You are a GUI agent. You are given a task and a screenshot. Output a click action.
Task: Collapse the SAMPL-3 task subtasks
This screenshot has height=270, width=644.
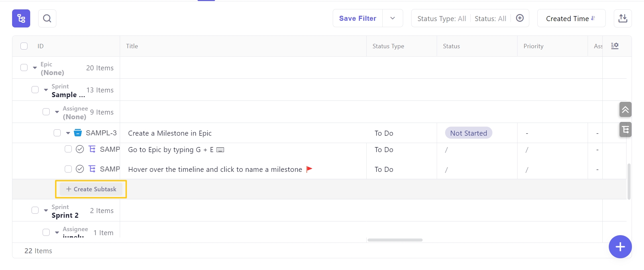pyautogui.click(x=68, y=133)
